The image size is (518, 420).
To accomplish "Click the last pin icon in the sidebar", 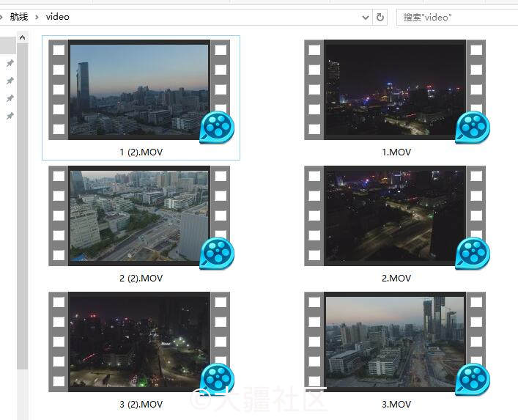I will click(x=10, y=116).
